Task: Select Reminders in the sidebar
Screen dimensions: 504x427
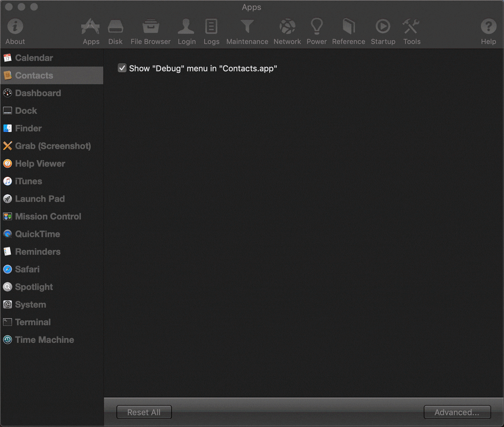Action: [52, 252]
